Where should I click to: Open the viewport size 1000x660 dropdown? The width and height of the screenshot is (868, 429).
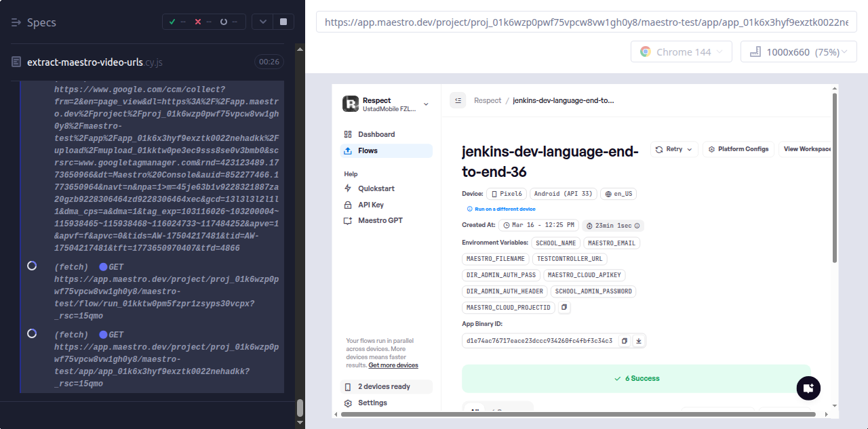pos(798,52)
